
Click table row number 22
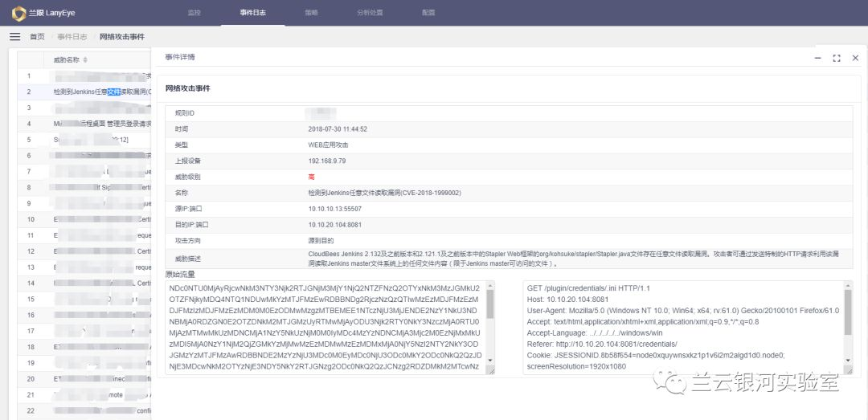click(x=31, y=411)
